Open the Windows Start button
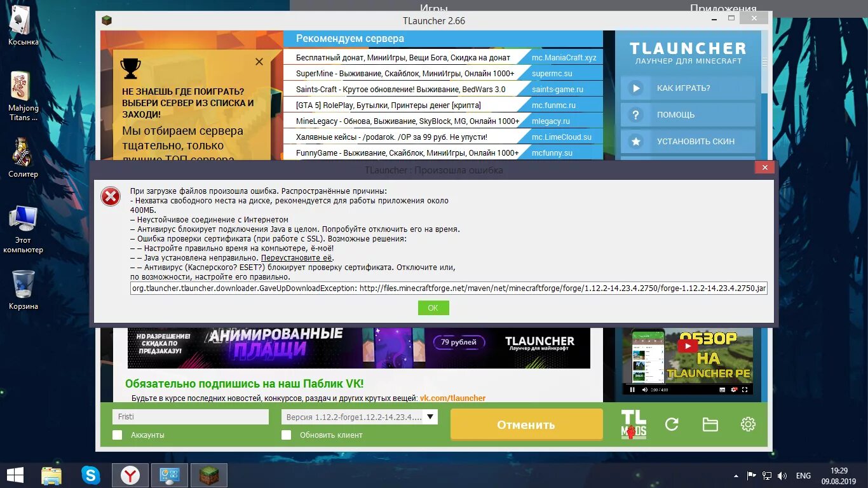The image size is (868, 488). coord(15,475)
